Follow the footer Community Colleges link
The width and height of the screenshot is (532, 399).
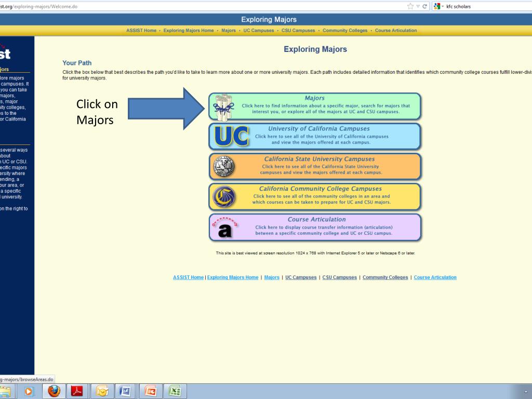[x=385, y=277]
